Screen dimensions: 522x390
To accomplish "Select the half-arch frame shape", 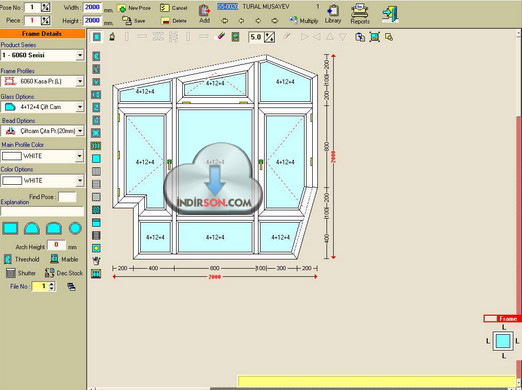I will 32,229.
